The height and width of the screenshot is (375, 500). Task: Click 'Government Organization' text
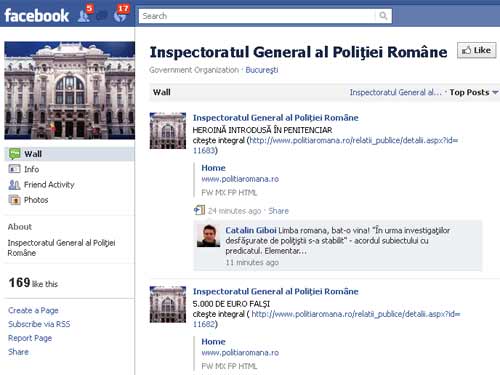pos(194,70)
